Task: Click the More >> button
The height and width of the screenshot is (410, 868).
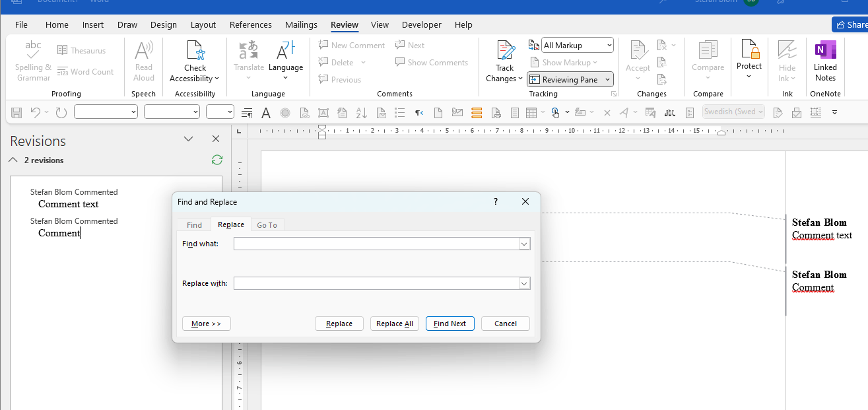Action: tap(207, 324)
